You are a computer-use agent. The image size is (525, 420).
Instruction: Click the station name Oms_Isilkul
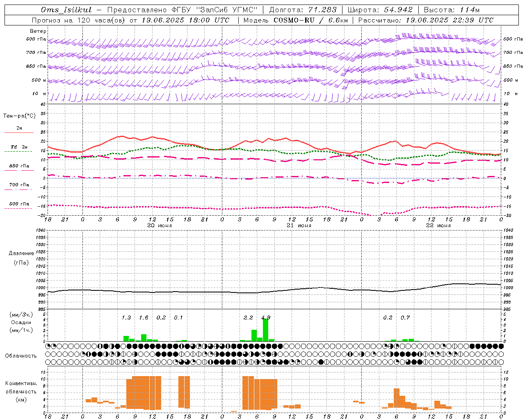coord(66,10)
